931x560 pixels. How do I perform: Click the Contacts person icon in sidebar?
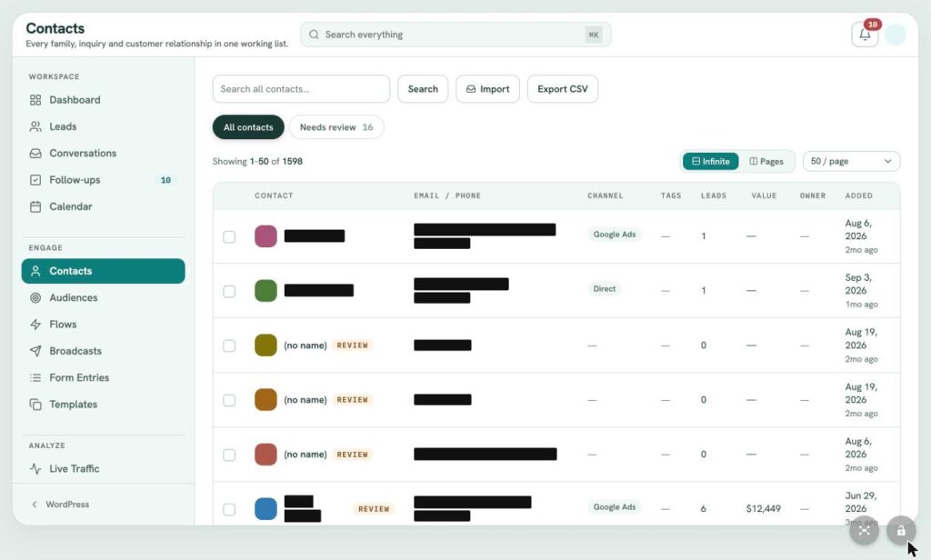(x=35, y=271)
